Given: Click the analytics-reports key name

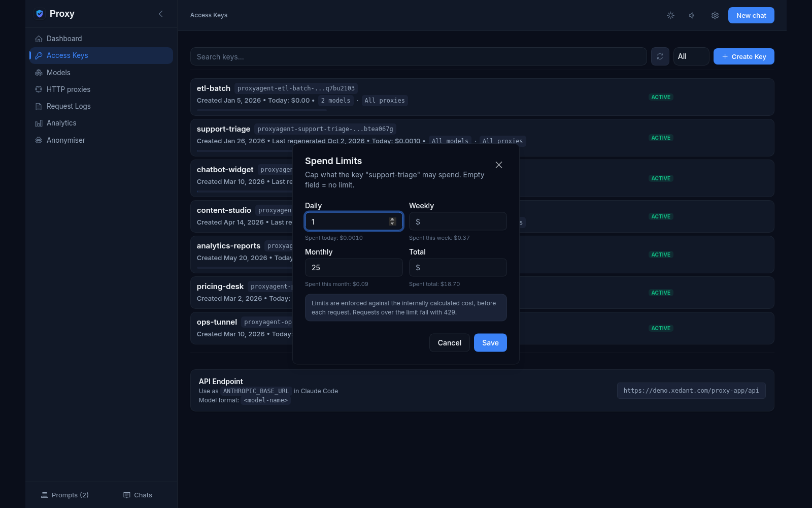Looking at the screenshot, I should pyautogui.click(x=228, y=246).
